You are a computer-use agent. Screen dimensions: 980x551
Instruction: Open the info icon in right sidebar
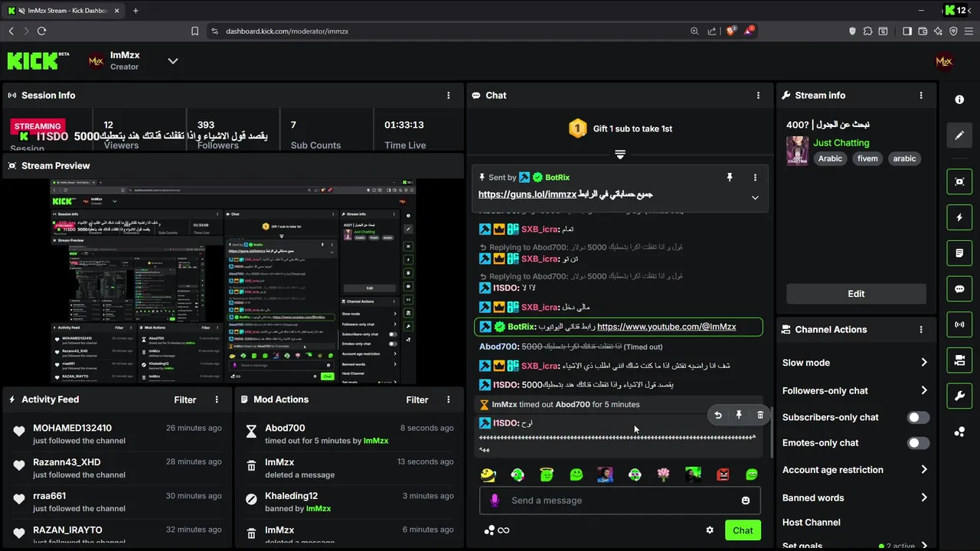[959, 99]
